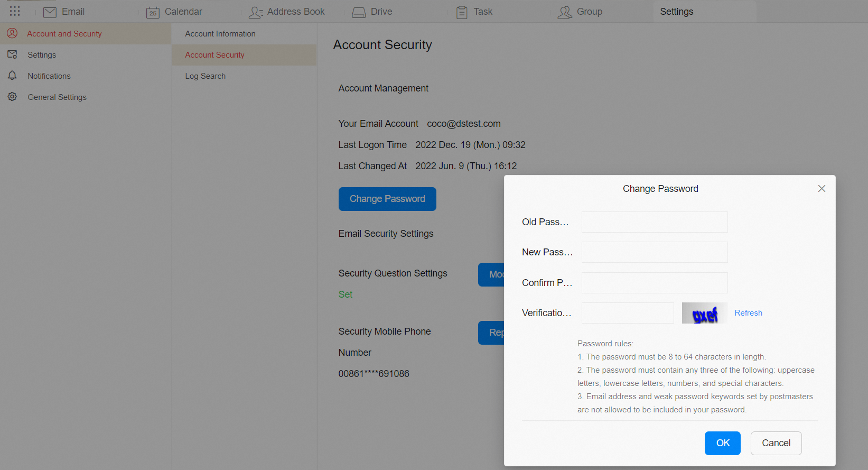Click the Calendar icon in top bar
Viewport: 868px width, 470px height.
(x=153, y=12)
